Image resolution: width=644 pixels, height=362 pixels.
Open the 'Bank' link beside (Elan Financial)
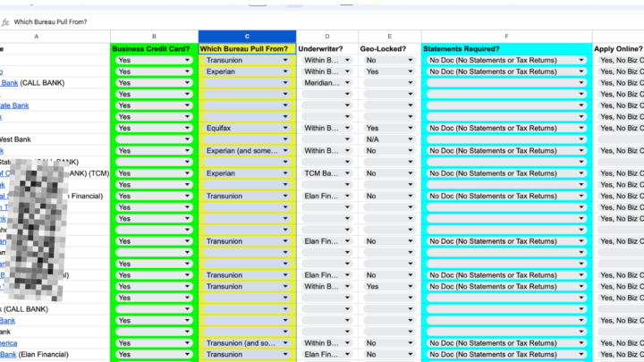click(8, 354)
